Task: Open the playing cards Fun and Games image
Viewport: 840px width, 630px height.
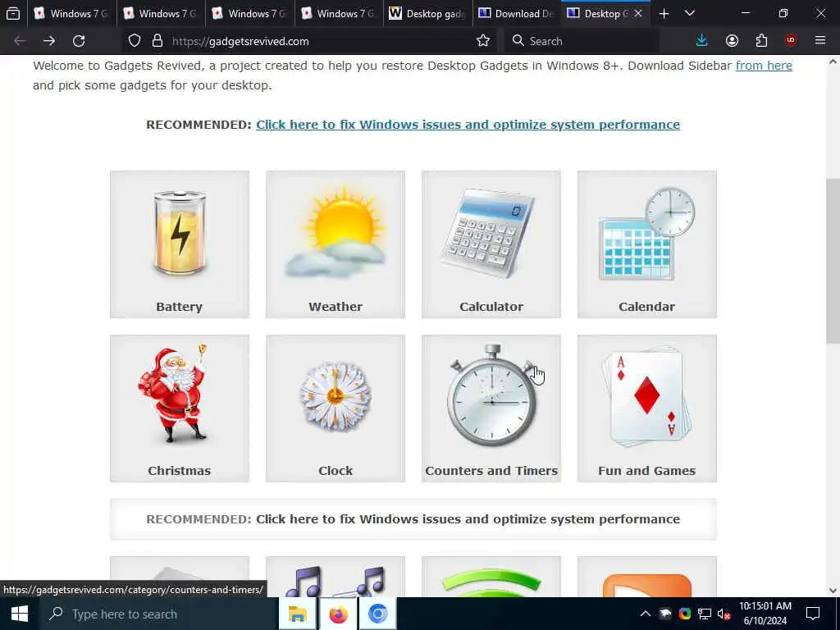Action: click(x=646, y=396)
